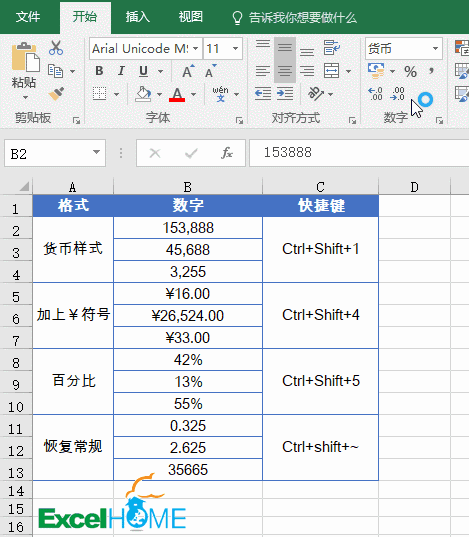This screenshot has height=537, width=469.
Task: Apply percent style
Action: tap(410, 71)
